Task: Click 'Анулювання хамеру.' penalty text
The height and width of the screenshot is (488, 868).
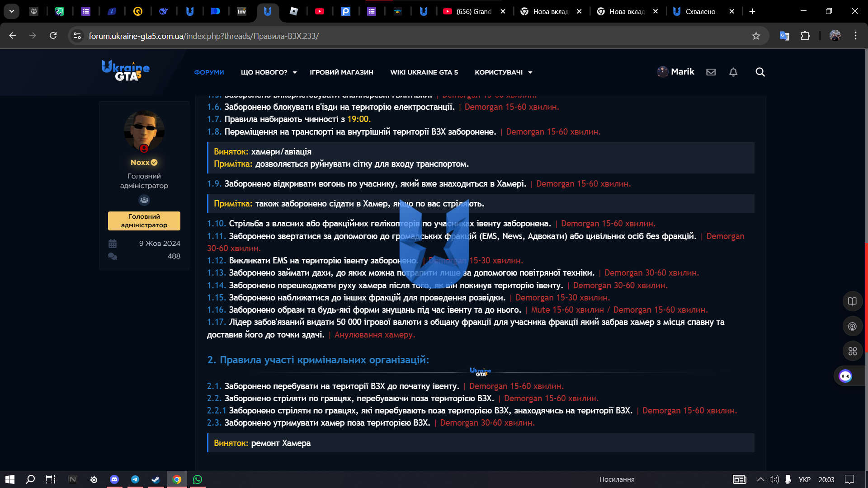Action: 375,334
